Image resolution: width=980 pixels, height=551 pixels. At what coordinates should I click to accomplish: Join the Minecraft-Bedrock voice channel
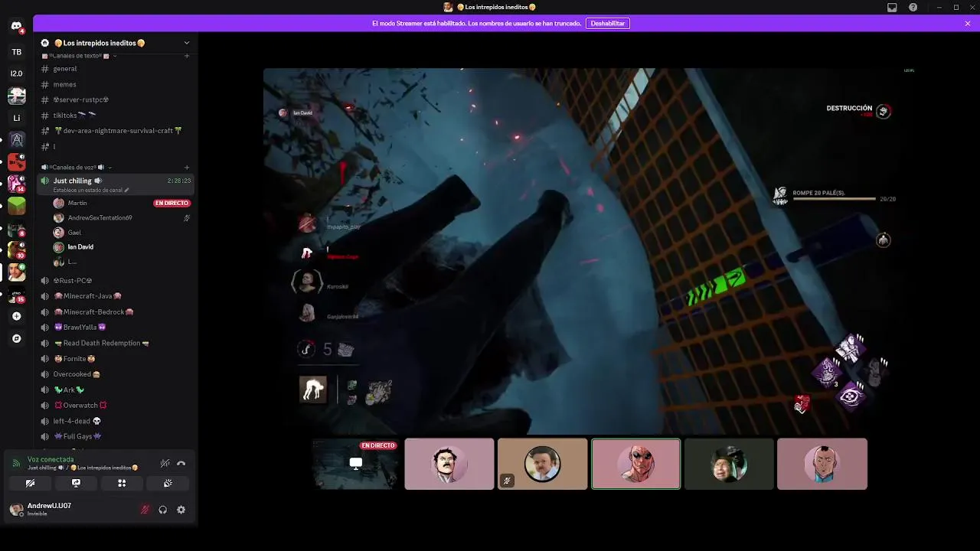pos(115,312)
